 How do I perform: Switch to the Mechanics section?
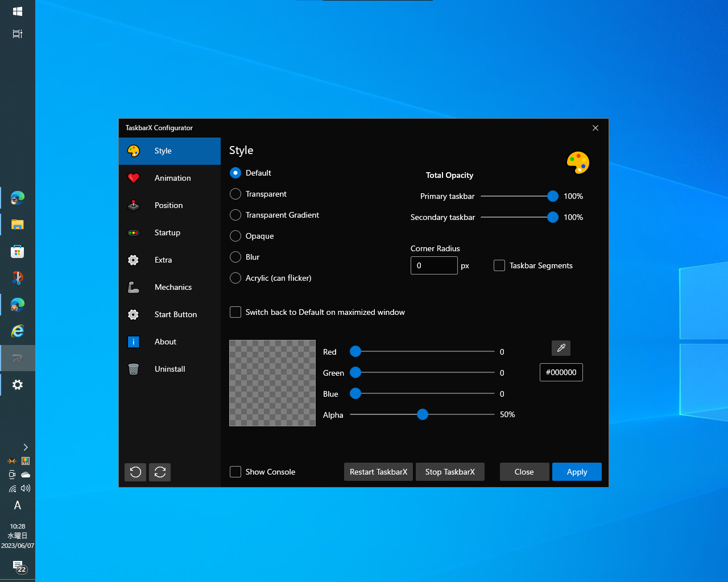click(169, 287)
